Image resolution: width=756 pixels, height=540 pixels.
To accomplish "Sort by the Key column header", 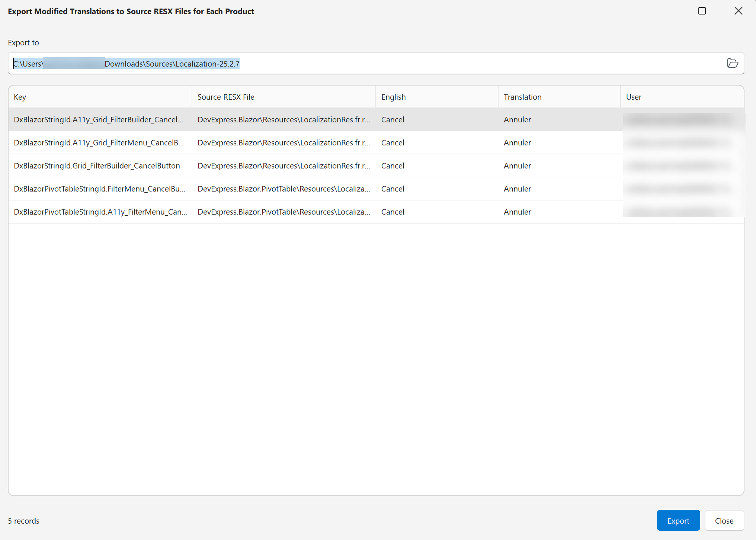I will [100, 97].
